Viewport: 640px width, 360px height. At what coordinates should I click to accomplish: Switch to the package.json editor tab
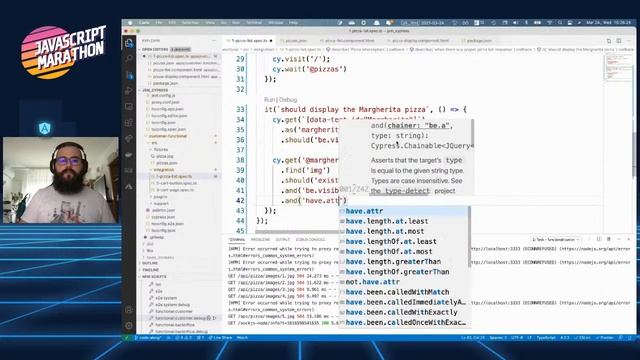(x=478, y=41)
